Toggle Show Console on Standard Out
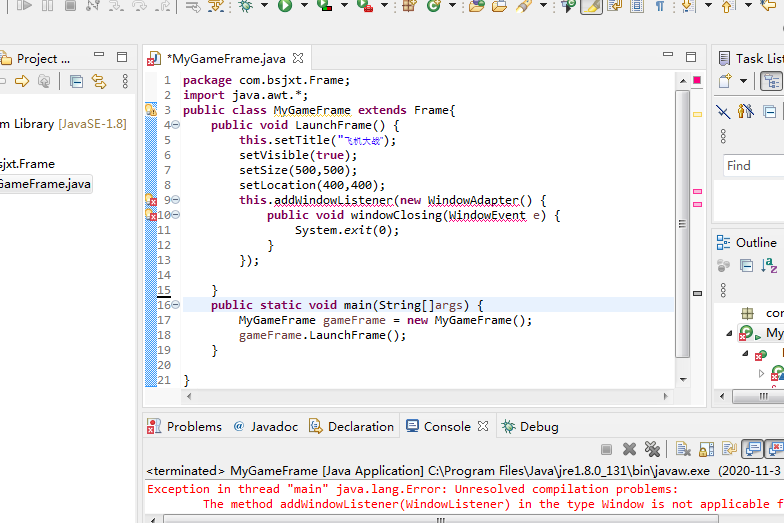Viewport: 784px width, 523px height. pyautogui.click(x=753, y=450)
